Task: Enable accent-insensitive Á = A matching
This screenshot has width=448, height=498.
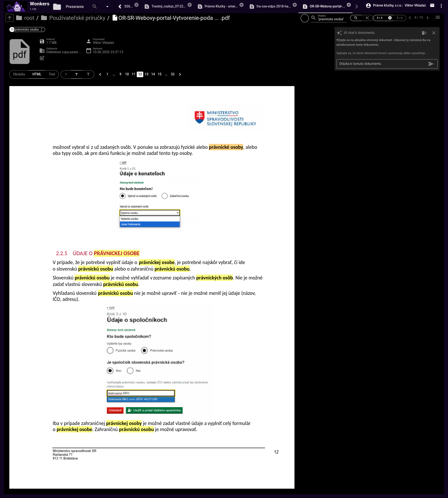Action: click(x=380, y=18)
